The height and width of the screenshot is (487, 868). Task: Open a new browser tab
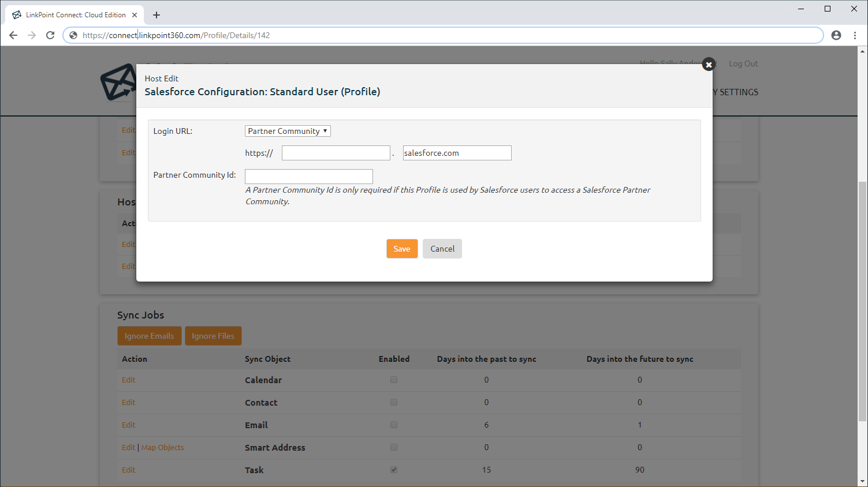[157, 15]
